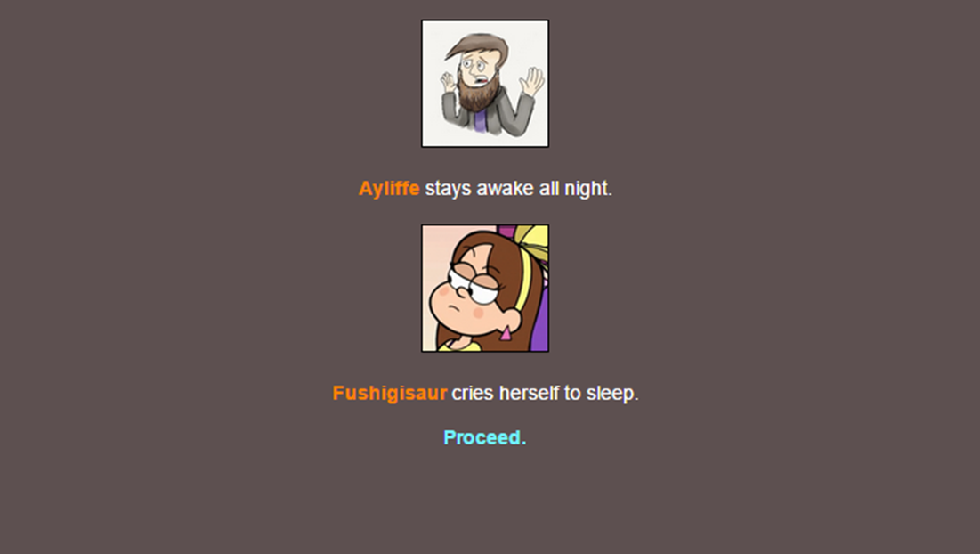Select the Fushigisaur name text
Image resolution: width=980 pixels, height=554 pixels.
tap(389, 393)
